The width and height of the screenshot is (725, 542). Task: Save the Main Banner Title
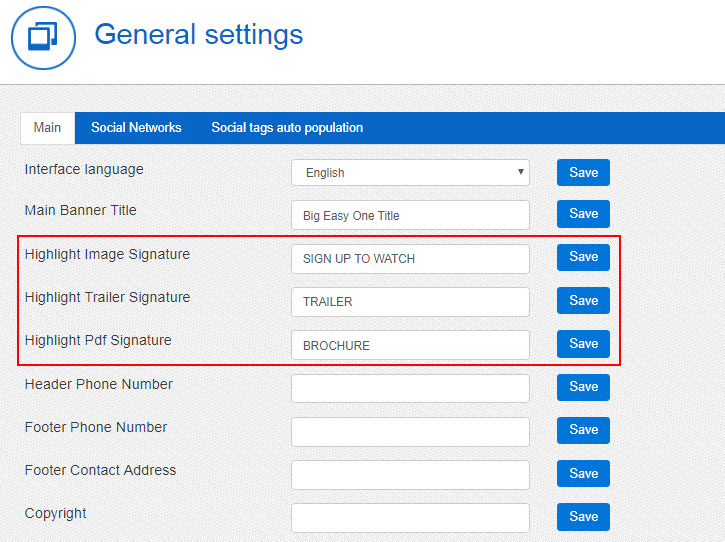pos(583,214)
